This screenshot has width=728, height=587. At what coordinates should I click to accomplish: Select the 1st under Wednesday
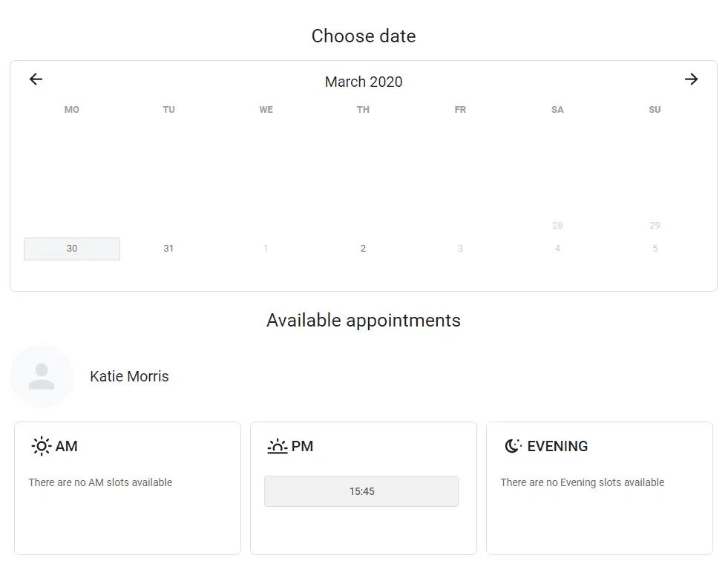coord(266,249)
